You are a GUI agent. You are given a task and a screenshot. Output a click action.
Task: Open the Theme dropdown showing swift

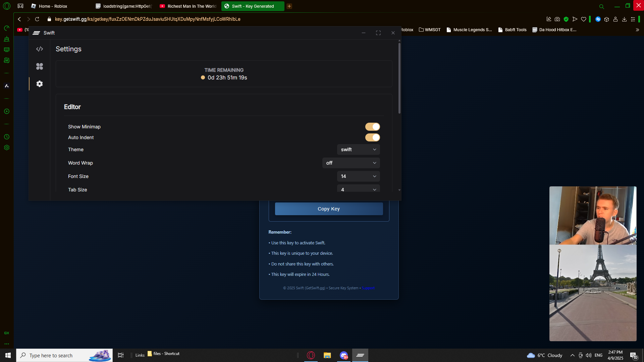point(359,149)
